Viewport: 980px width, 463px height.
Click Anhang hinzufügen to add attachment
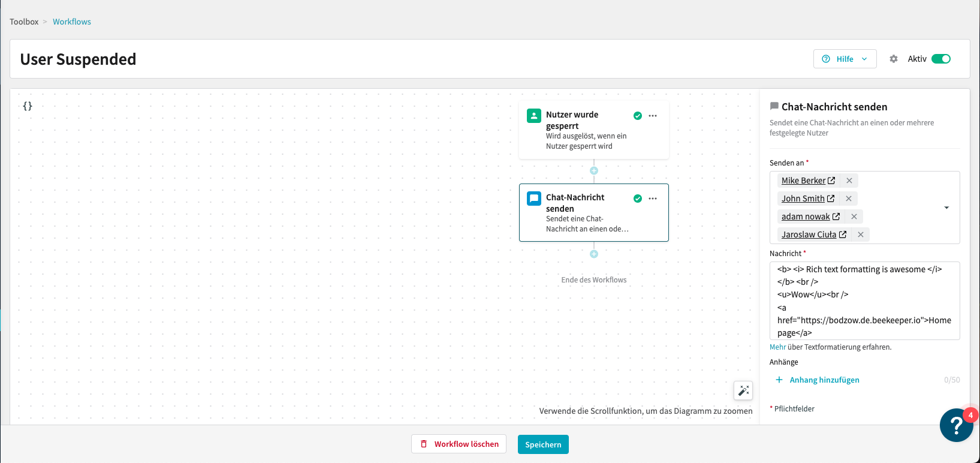[818, 380]
